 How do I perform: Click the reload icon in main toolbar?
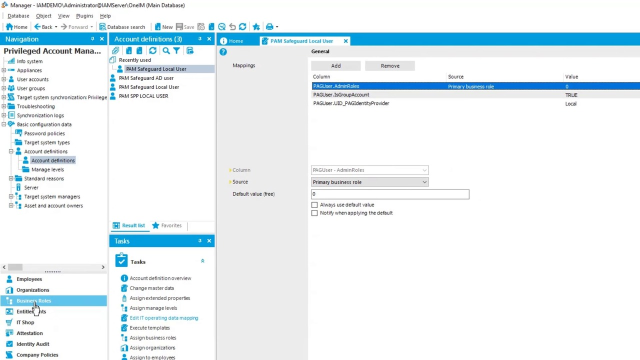[242, 27]
